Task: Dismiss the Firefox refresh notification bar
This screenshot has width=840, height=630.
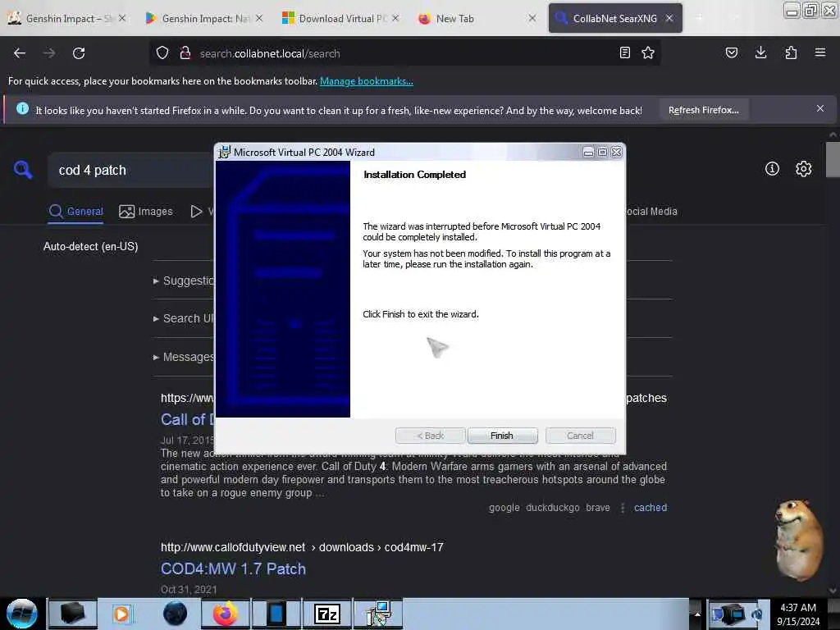Action: coord(820,109)
